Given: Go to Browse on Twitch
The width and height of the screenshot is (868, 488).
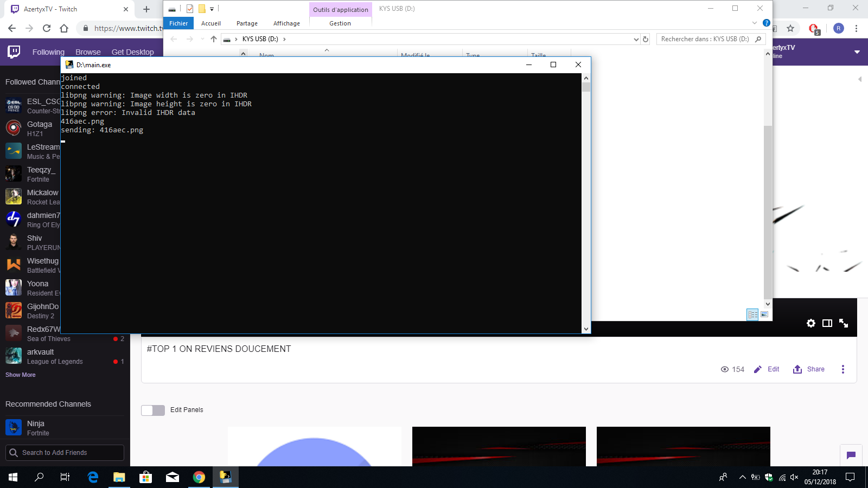Looking at the screenshot, I should (x=88, y=52).
